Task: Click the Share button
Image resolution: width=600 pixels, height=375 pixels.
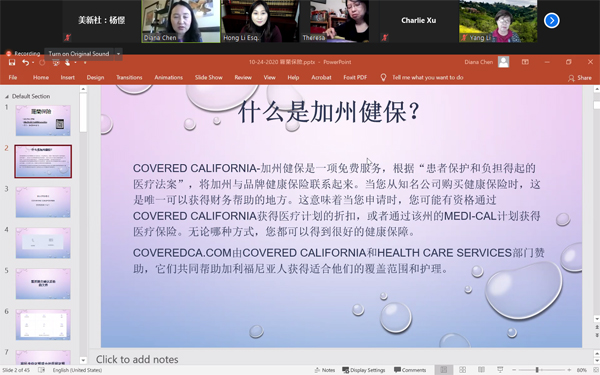Action: pos(580,78)
